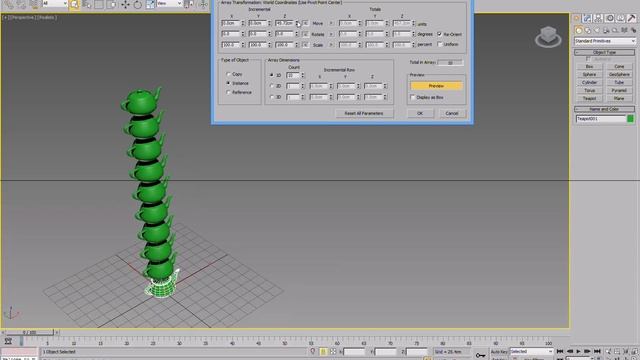The width and height of the screenshot is (640, 360).
Task: Click the Teapot001 name field
Action: tap(601, 119)
